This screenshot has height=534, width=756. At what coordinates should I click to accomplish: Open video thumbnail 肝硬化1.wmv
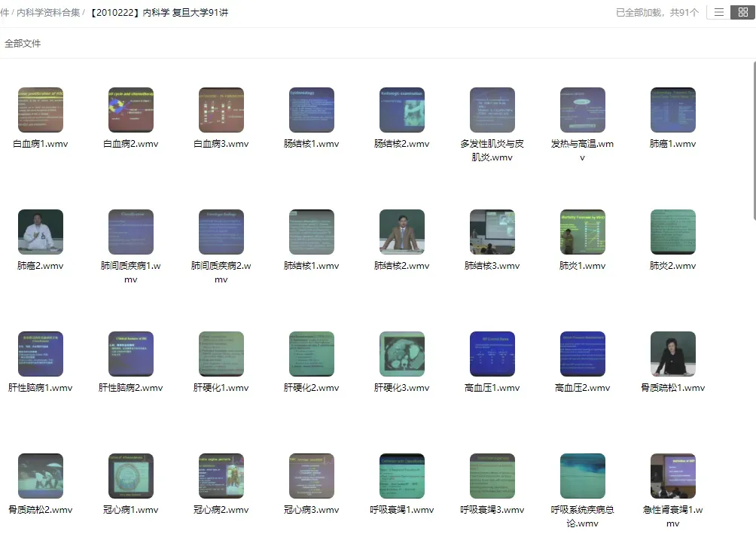point(221,354)
